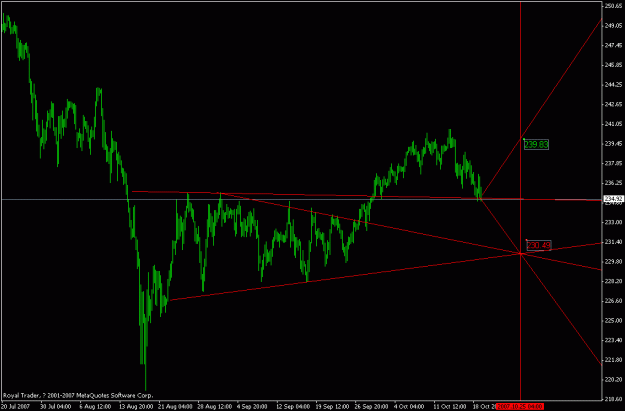625x411 pixels.
Task: Click the 13 Aug 20:00 date label
Action: pos(136,407)
